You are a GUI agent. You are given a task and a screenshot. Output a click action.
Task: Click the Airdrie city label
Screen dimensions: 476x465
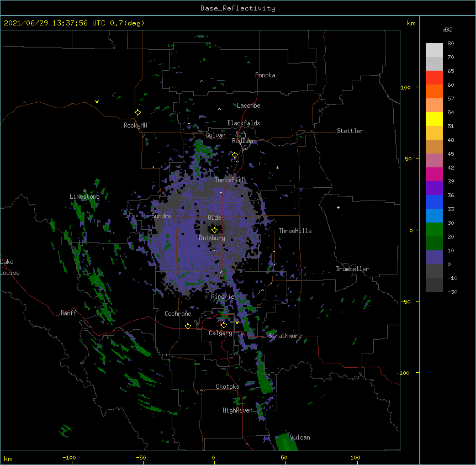(223, 297)
